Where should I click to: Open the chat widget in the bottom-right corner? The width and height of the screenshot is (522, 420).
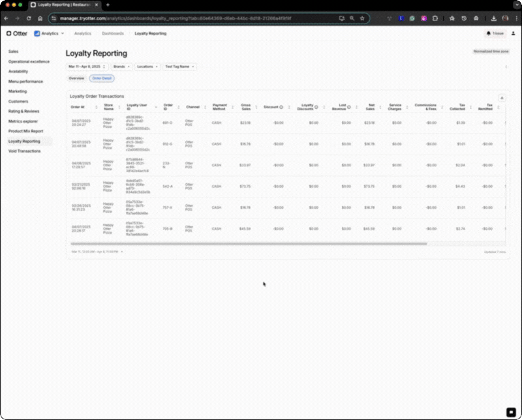click(512, 411)
